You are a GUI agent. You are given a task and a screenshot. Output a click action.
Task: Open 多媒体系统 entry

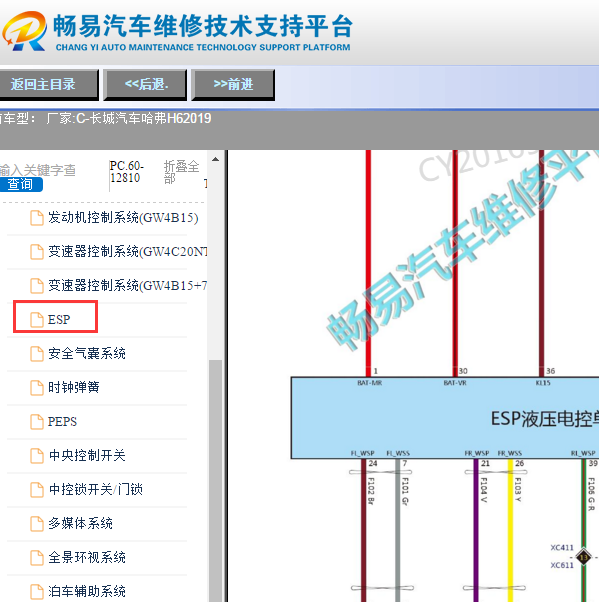tap(80, 523)
